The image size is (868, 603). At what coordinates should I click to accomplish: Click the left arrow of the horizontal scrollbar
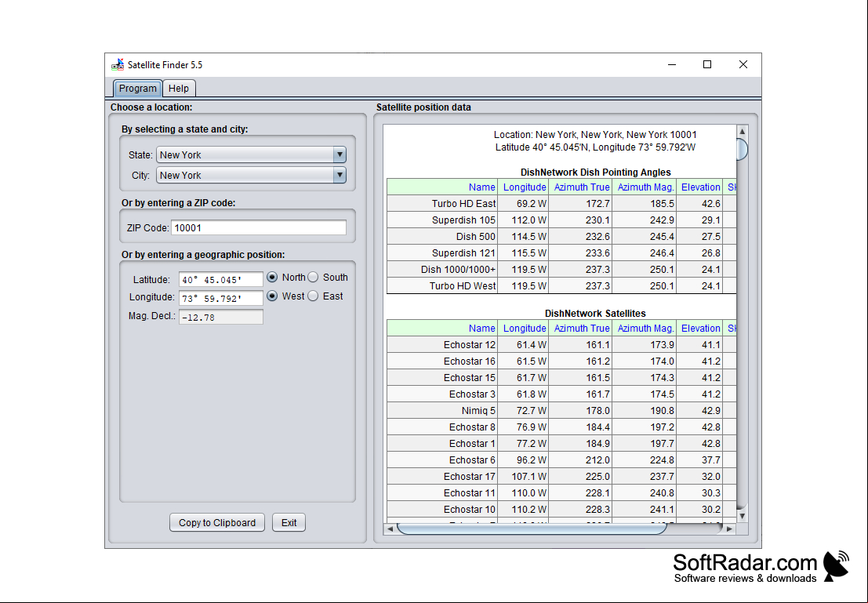(390, 529)
